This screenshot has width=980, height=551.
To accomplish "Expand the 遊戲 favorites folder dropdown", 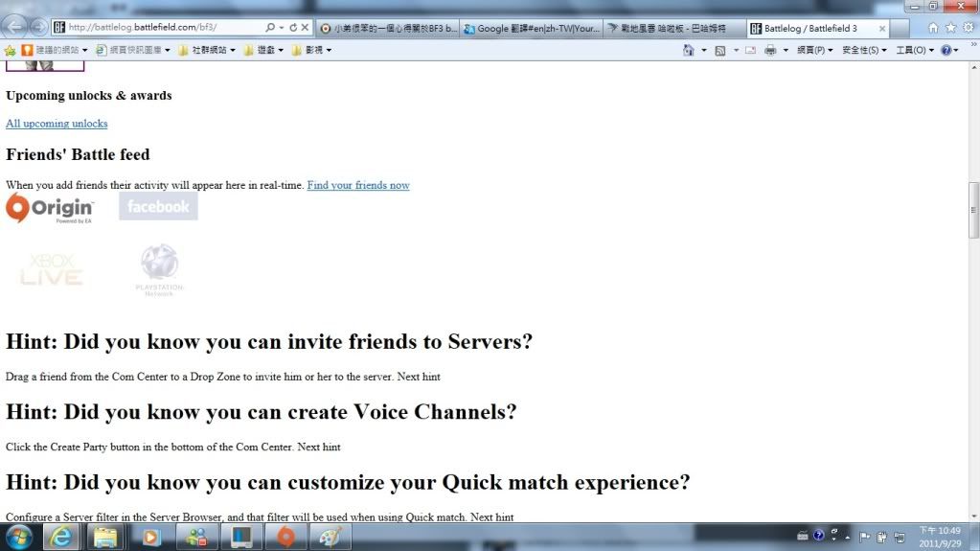I will 264,50.
